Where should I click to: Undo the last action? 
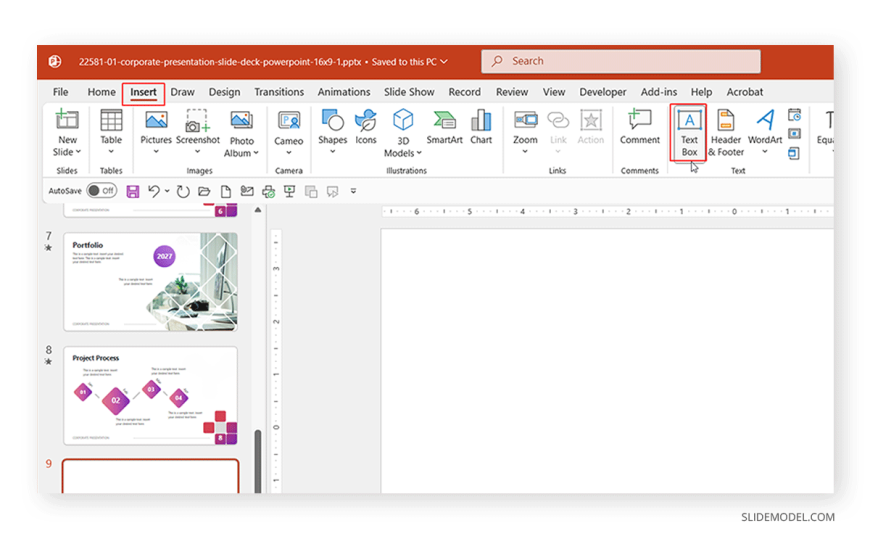point(154,192)
